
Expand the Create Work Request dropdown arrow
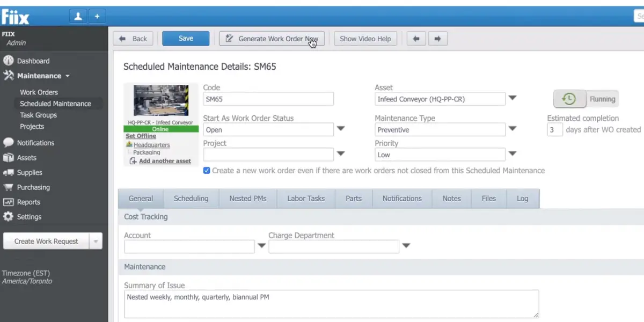click(95, 241)
